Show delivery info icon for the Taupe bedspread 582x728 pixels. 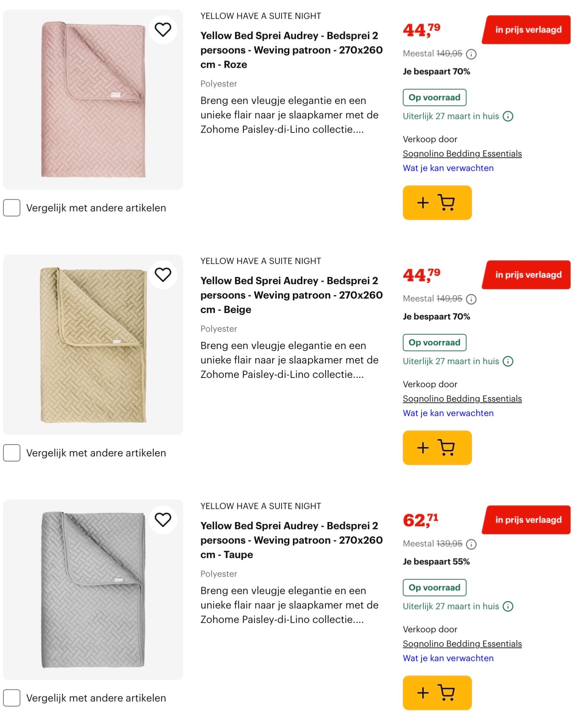coord(508,607)
